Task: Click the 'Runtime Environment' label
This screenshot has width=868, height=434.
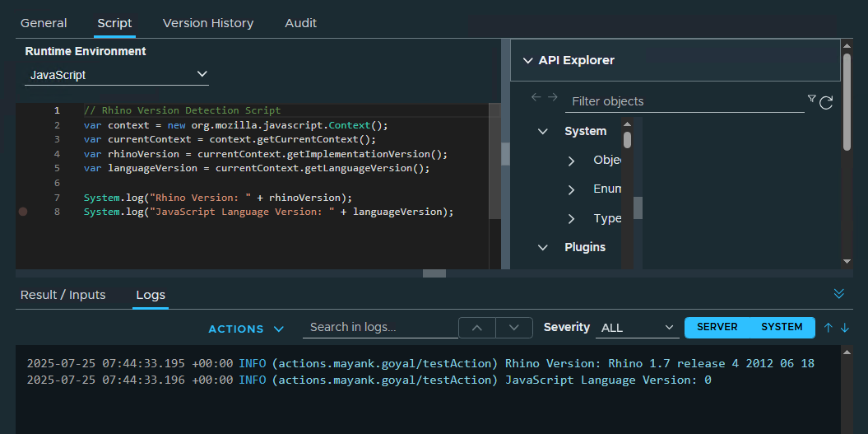Action: pyautogui.click(x=86, y=51)
